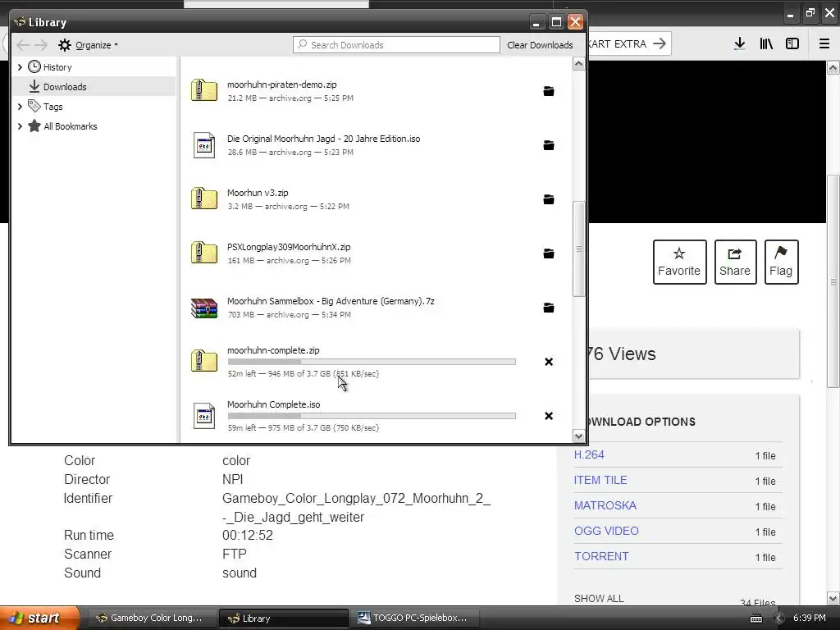Click browser page scroll down arrow

(833, 598)
